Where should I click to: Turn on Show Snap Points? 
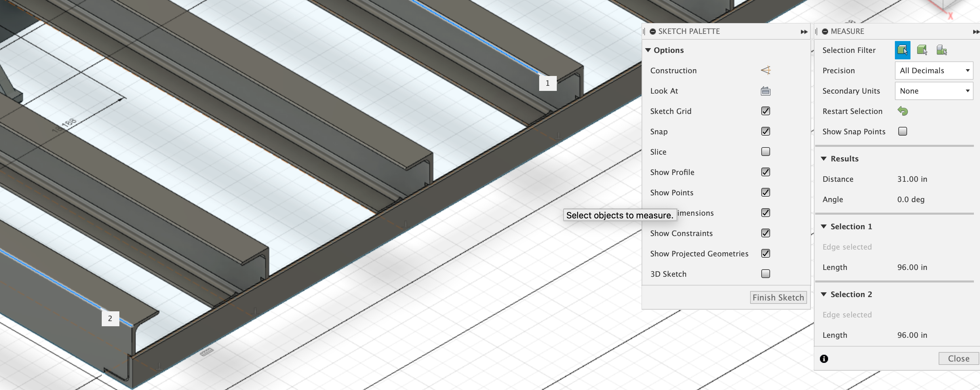[x=902, y=131]
